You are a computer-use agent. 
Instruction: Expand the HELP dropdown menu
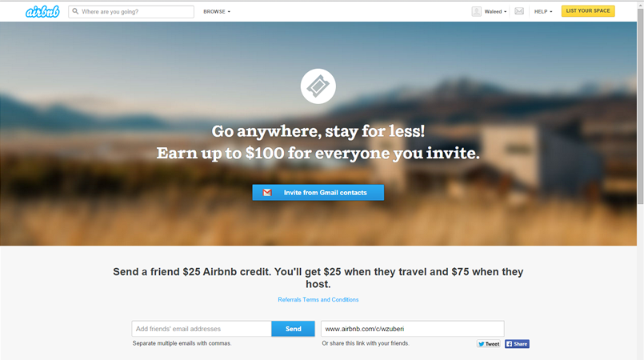543,11
